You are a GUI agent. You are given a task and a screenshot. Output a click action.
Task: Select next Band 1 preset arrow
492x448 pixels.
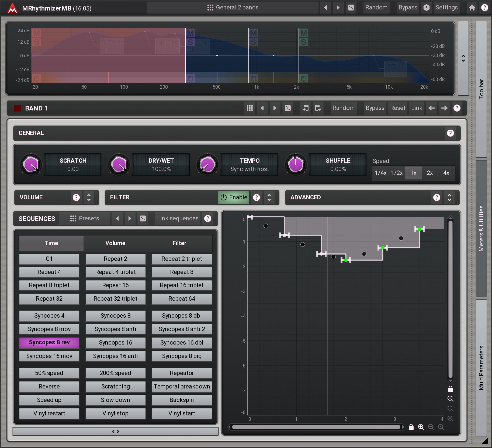[275, 108]
